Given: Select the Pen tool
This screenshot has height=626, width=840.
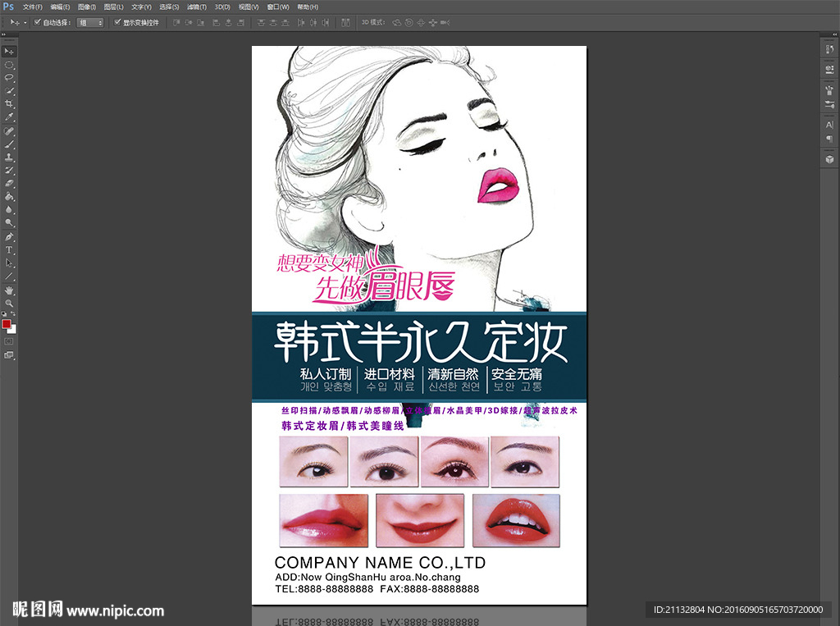Looking at the screenshot, I should tap(9, 237).
